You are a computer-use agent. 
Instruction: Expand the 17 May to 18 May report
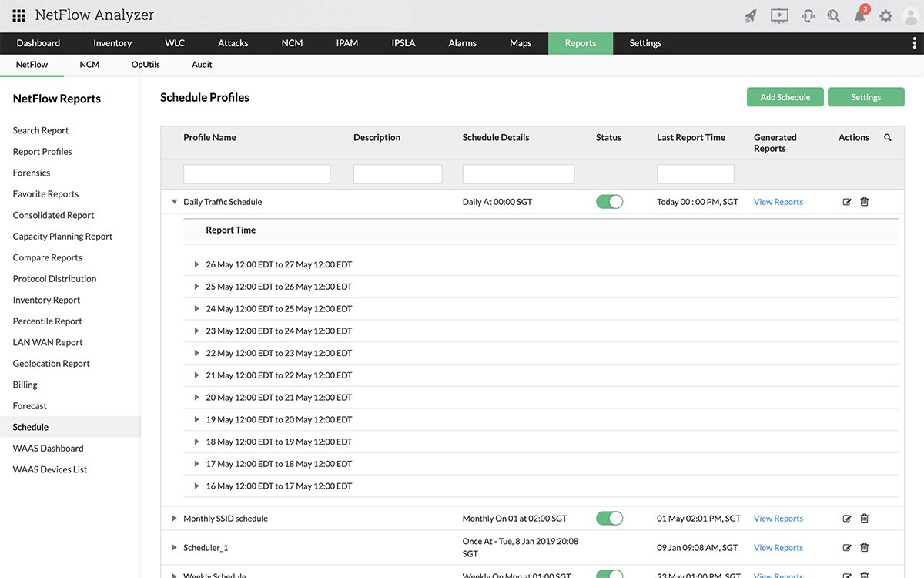coord(197,464)
